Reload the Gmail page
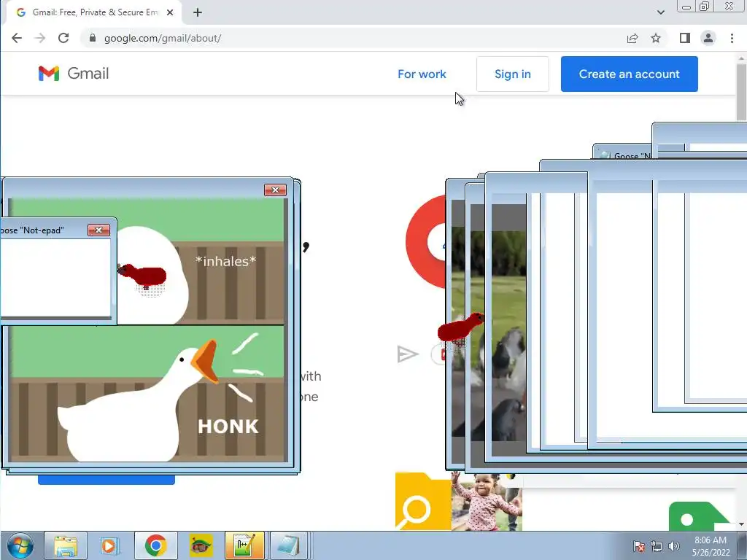 tap(63, 38)
